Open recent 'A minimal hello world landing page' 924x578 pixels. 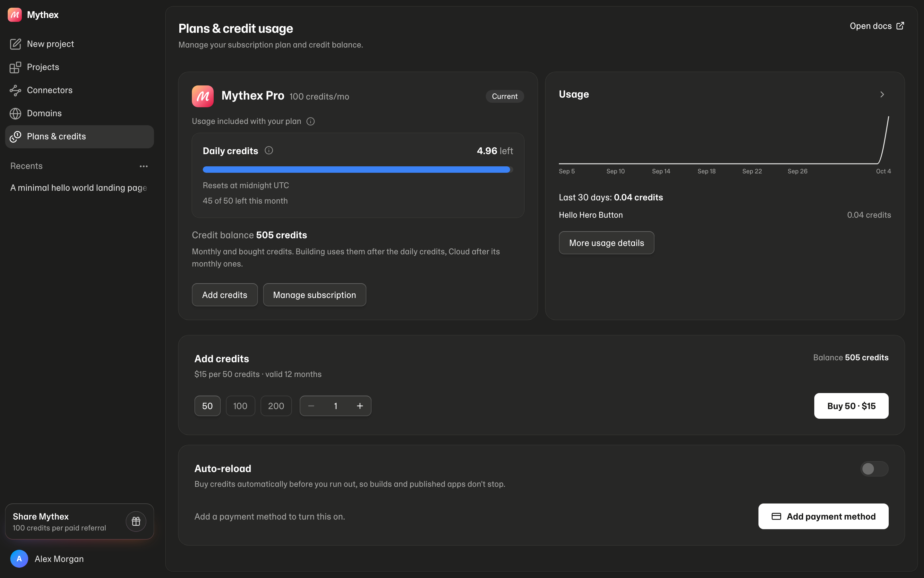click(79, 188)
